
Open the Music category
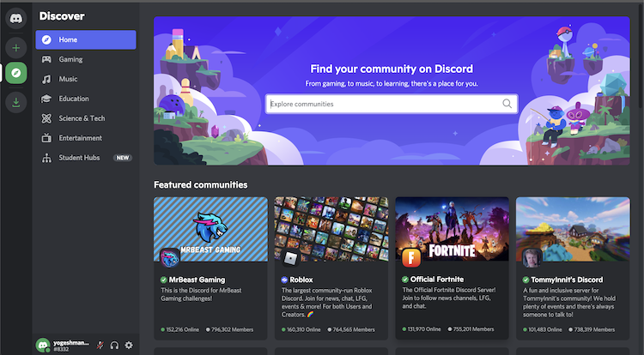[x=86, y=79]
